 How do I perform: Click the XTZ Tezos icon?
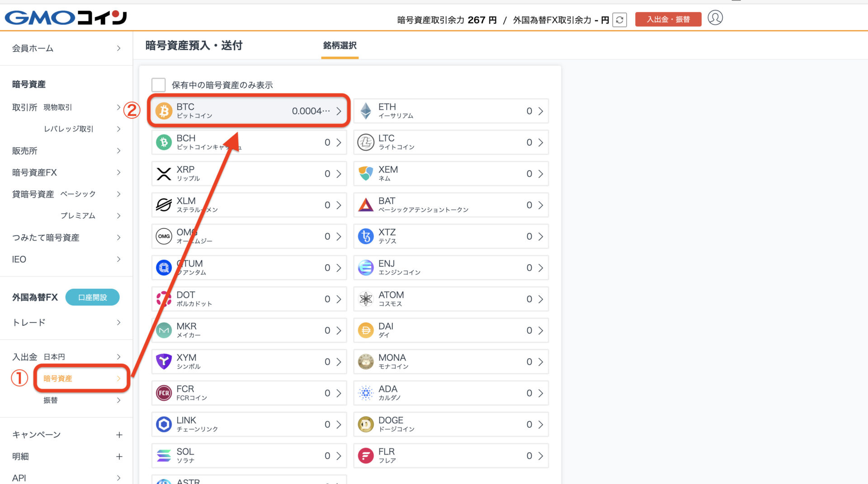[366, 236]
